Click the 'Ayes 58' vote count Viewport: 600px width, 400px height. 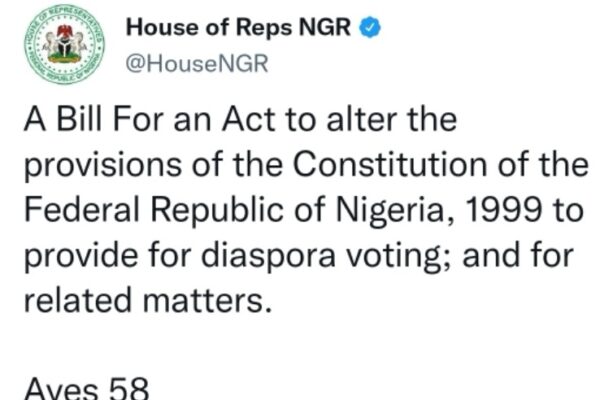pyautogui.click(x=86, y=389)
